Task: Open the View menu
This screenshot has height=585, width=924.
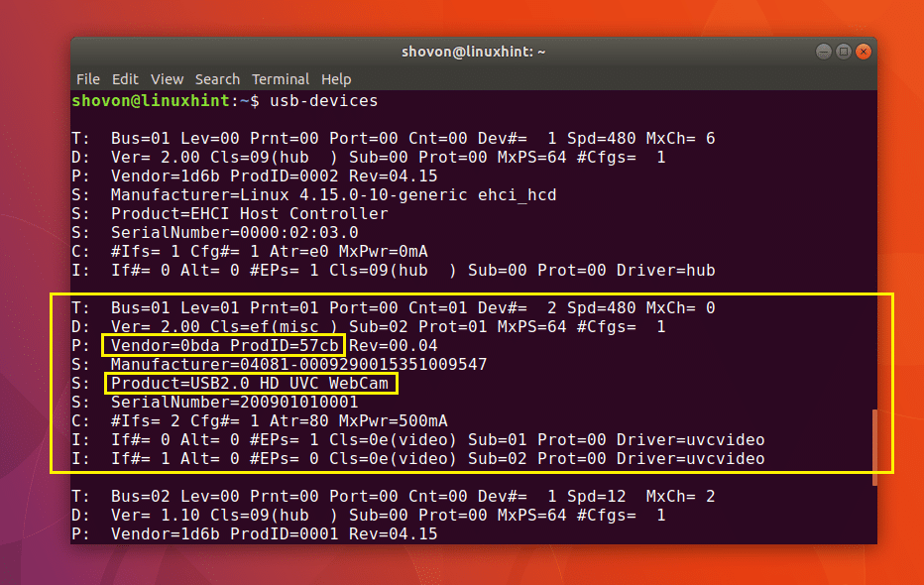Action: pyautogui.click(x=167, y=79)
